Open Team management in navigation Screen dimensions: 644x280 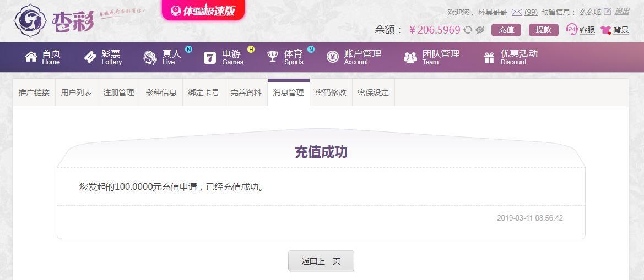click(431, 57)
